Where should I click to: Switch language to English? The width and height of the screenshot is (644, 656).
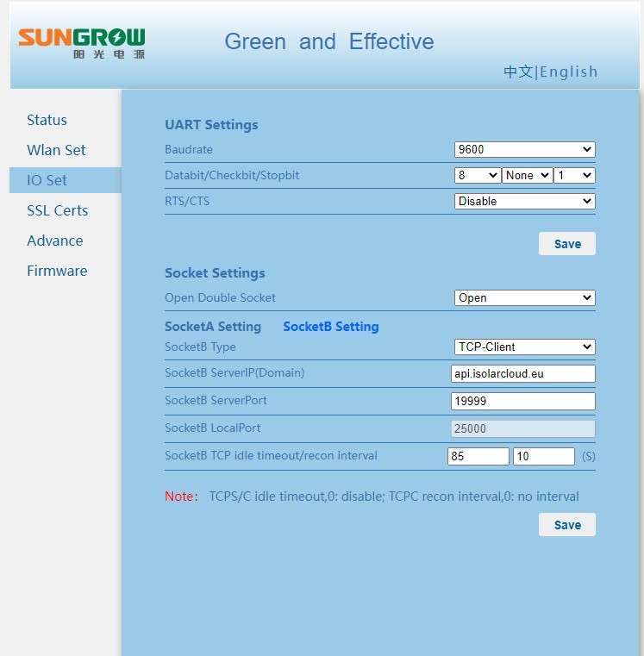[569, 72]
